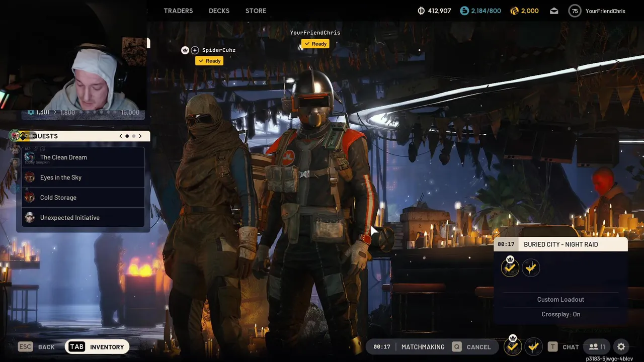This screenshot has width=644, height=362.
Task: Click the trader portrait icon for Unexpected Initiative
Action: [x=30, y=218]
